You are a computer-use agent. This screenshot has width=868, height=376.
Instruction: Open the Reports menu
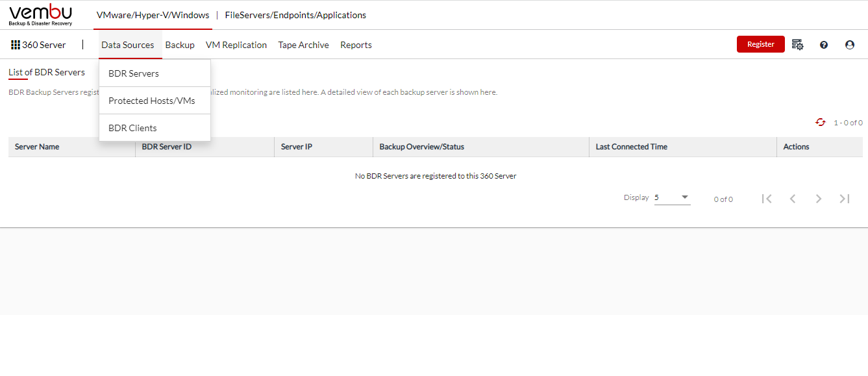pos(356,45)
